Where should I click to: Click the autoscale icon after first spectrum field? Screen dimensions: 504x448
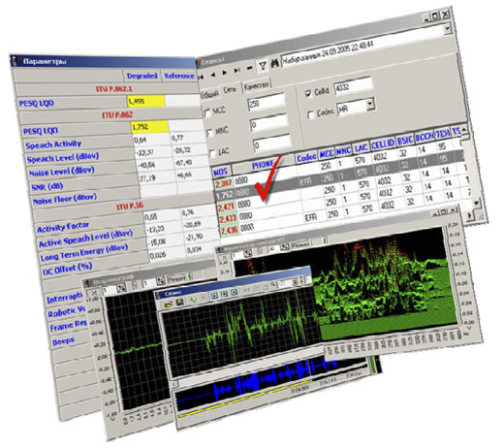pos(248,254)
